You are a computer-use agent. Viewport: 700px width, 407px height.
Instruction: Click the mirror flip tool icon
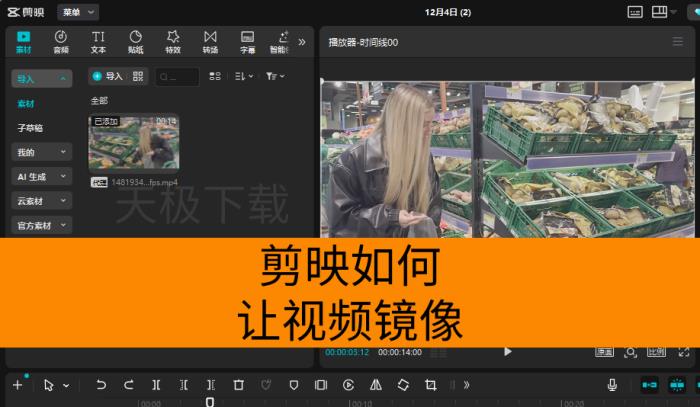coord(376,385)
